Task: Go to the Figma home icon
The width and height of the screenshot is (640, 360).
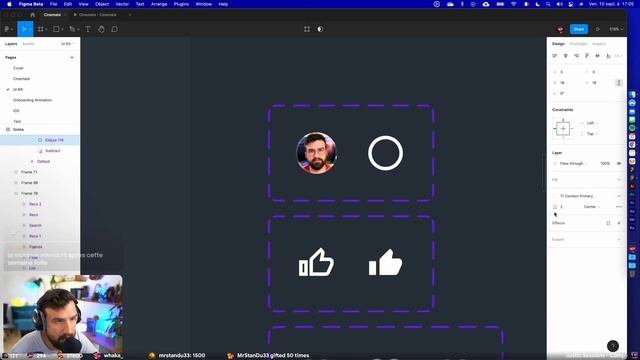Action: 33,15
